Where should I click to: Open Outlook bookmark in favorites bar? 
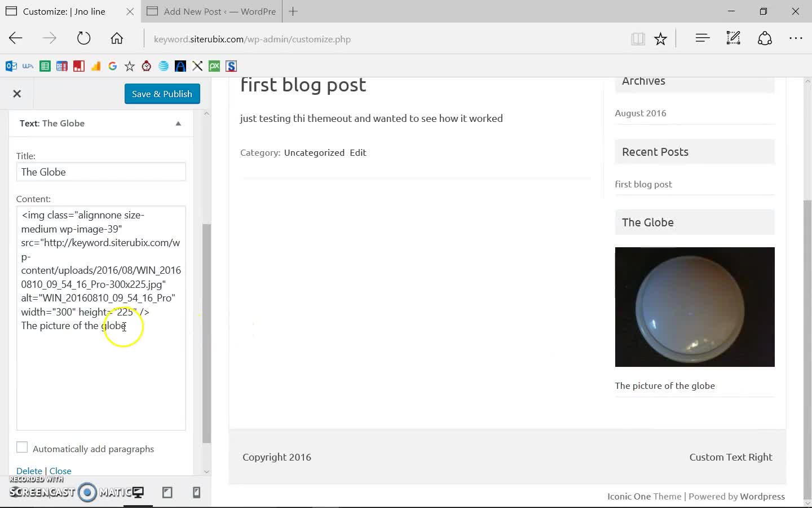pyautogui.click(x=11, y=66)
